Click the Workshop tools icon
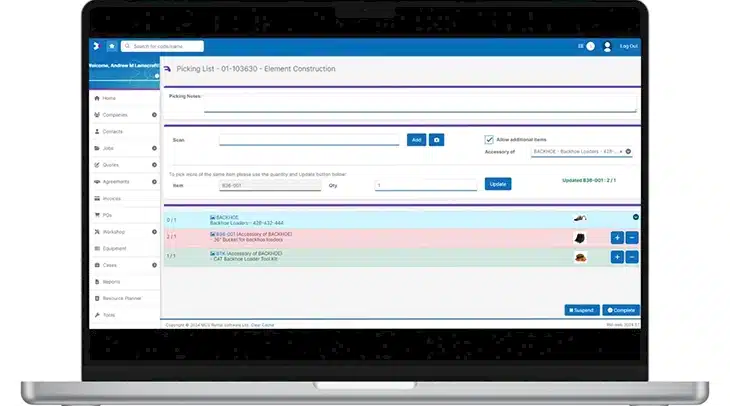730x406 pixels. (97, 232)
